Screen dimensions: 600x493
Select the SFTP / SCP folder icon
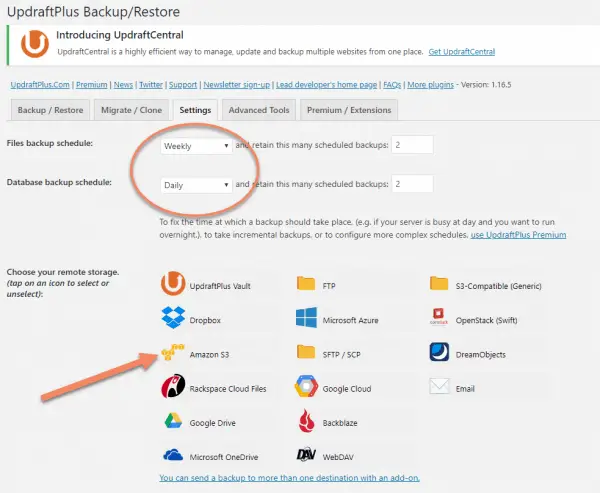[x=306, y=352]
